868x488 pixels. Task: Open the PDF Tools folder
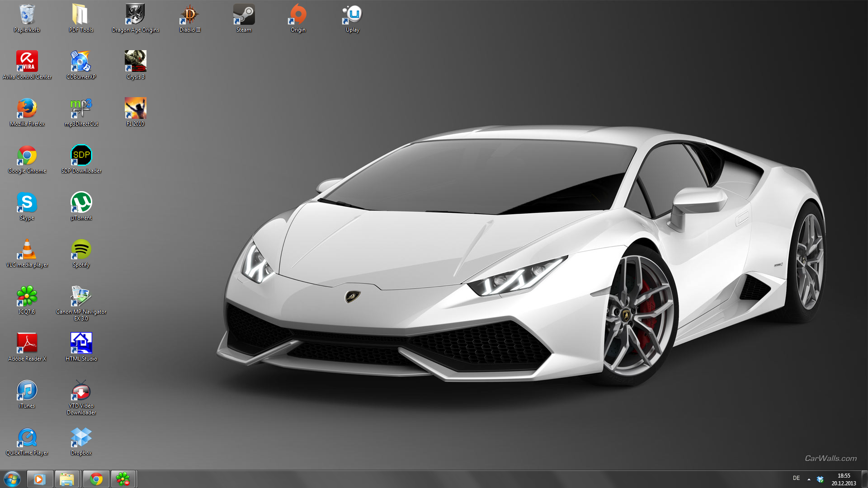pos(81,19)
